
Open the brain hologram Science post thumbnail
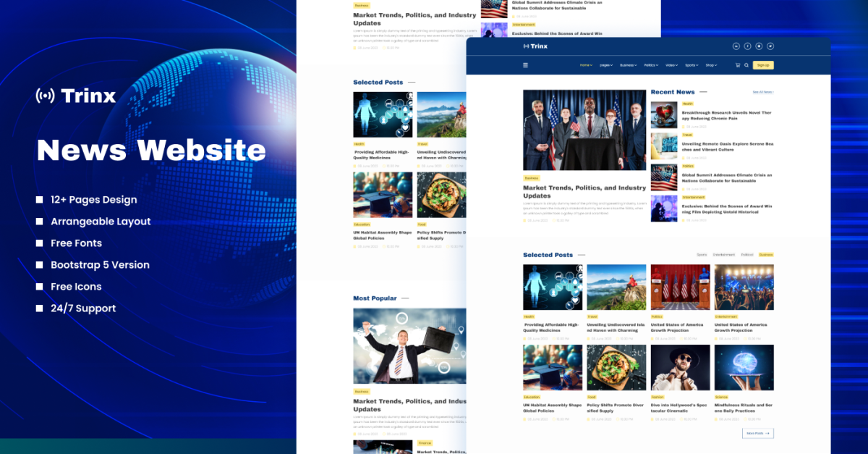[744, 367]
